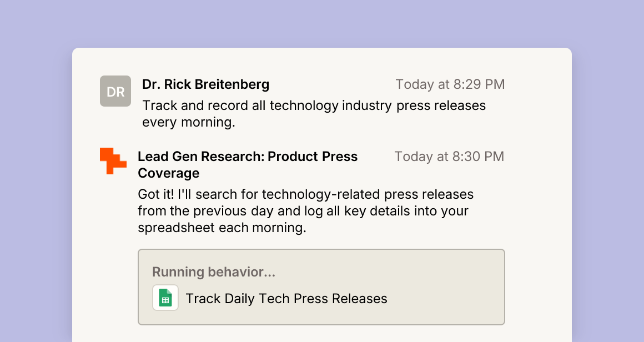
Task: Click the "spreadsheet each morning." reply line
Action: [222, 228]
